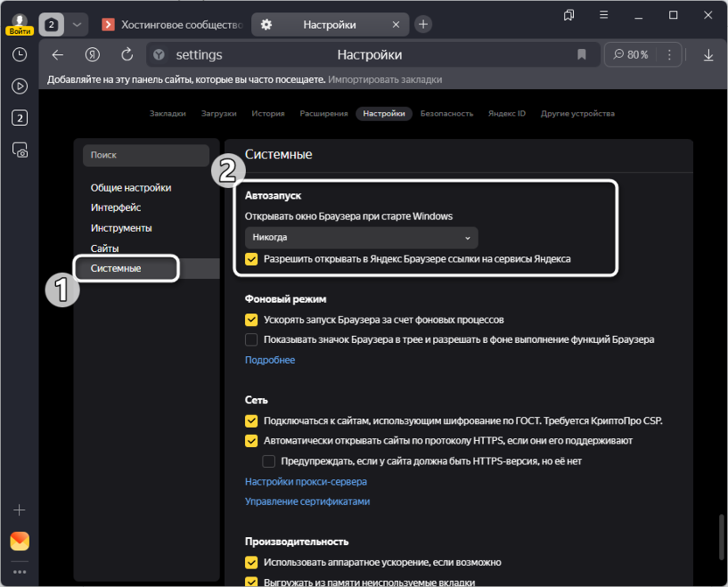
Task: Switch to the Безопасность tab
Action: [x=446, y=114]
